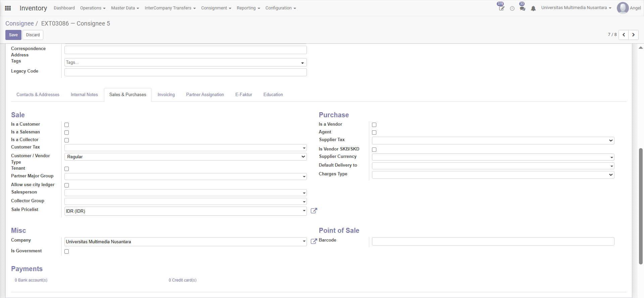Click the vertical scrollbar thumb
Viewport: 644px width, 298px height.
[641, 206]
